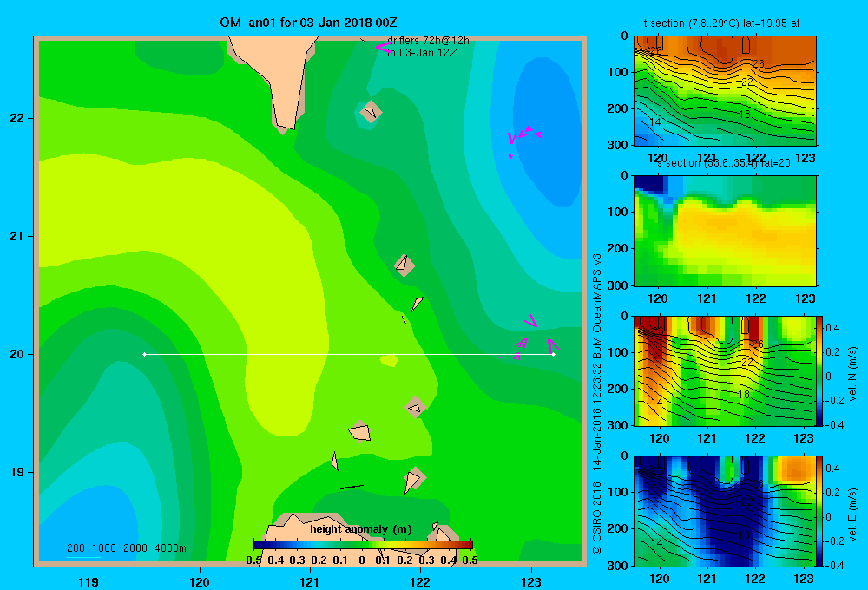Viewport: 868px width, 590px height.
Task: Click the height anomaly color bar
Action: pyautogui.click(x=363, y=545)
